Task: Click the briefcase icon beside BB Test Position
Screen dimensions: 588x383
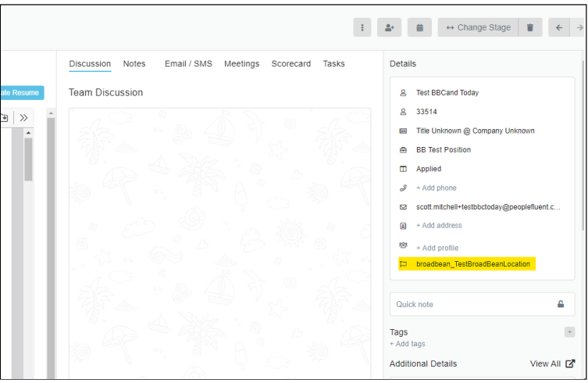Action: (403, 150)
